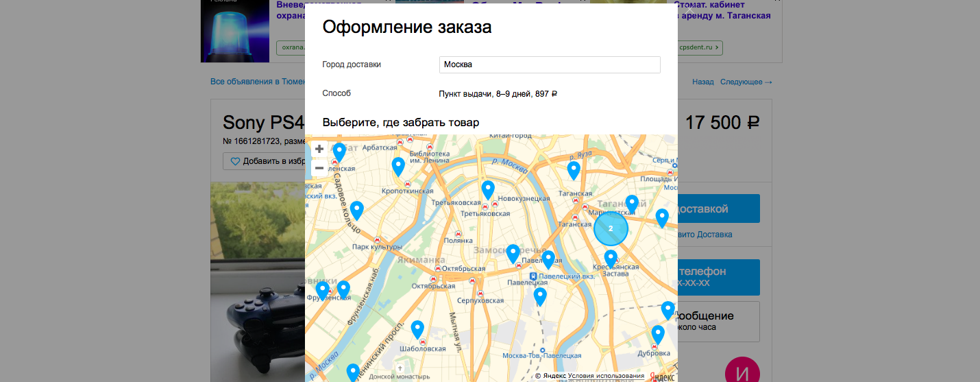Click the Оформление заказа heading
The height and width of the screenshot is (382, 980).
pos(407,27)
